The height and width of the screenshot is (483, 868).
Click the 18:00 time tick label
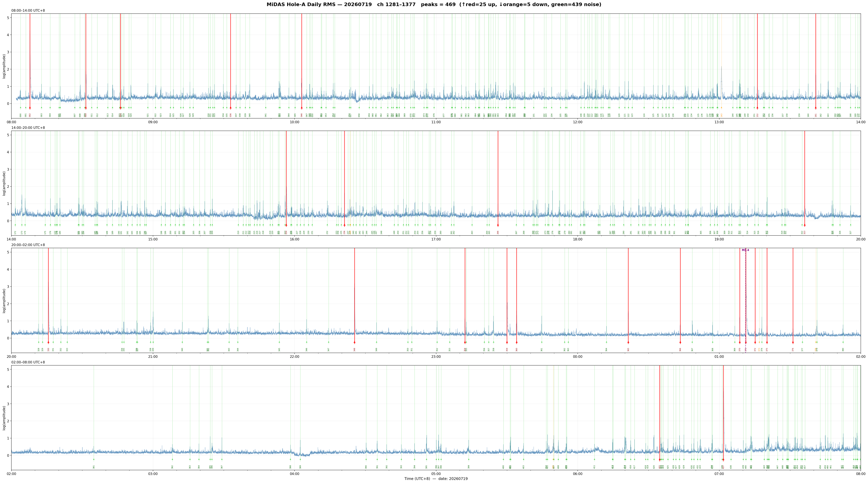coord(577,239)
